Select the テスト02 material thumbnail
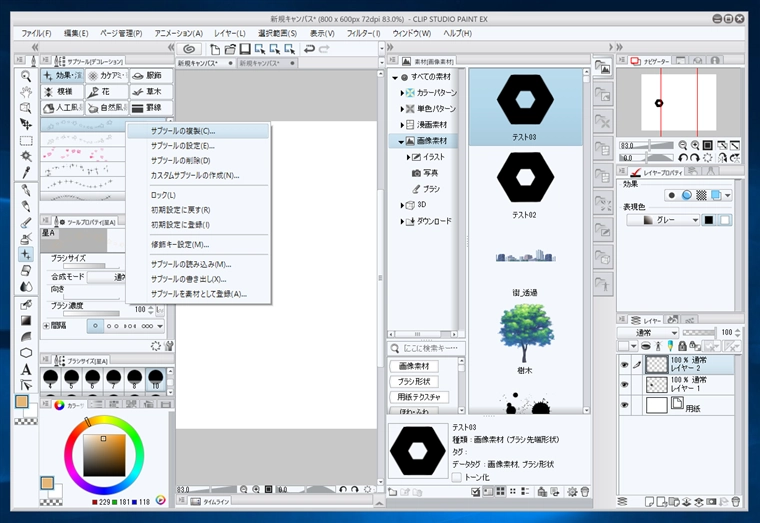 [x=525, y=185]
